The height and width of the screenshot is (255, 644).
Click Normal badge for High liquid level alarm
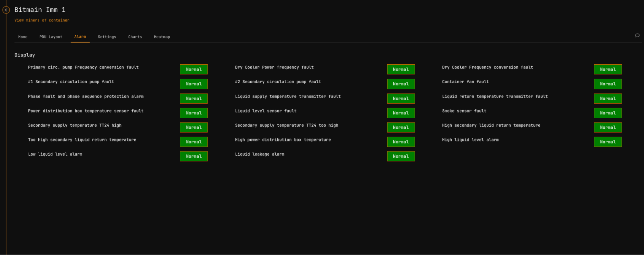point(608,142)
